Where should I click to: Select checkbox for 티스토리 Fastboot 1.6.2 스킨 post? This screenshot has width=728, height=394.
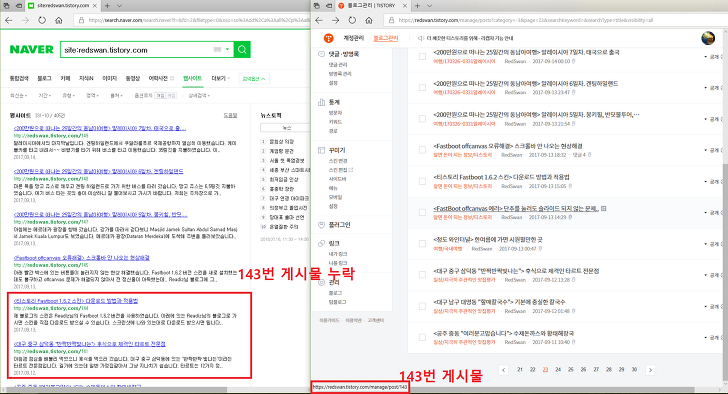pos(422,181)
